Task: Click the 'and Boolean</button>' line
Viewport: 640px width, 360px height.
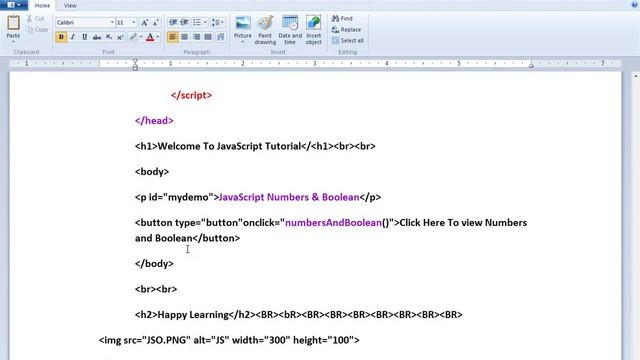Action: coord(187,238)
